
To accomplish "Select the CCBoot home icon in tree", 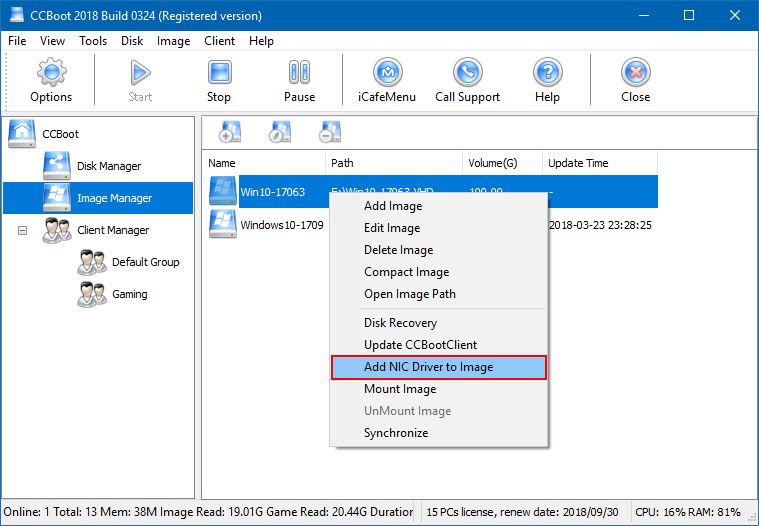I will click(22, 134).
